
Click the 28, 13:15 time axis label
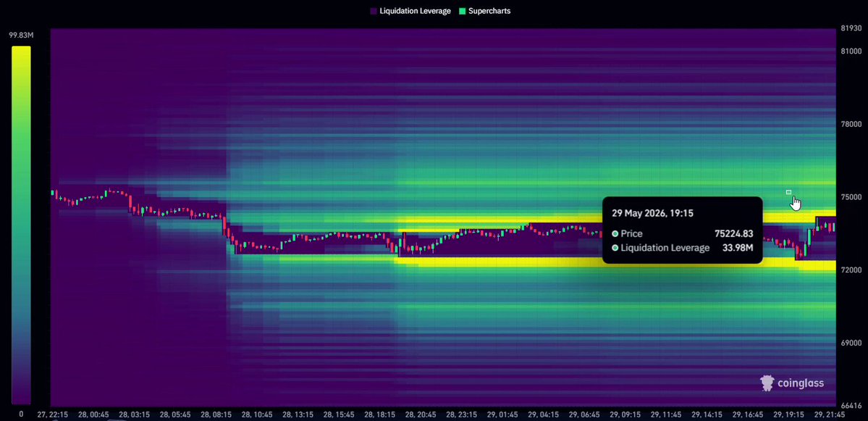click(x=298, y=414)
